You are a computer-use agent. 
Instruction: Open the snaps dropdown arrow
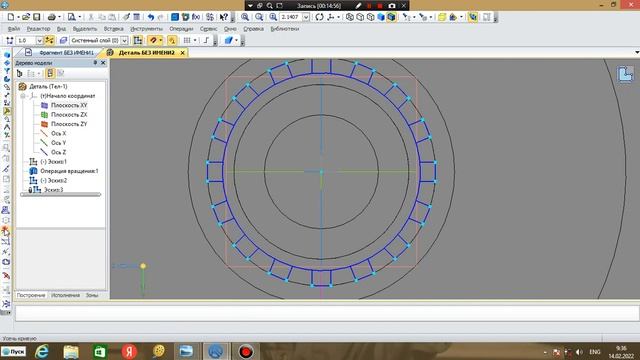(x=160, y=40)
